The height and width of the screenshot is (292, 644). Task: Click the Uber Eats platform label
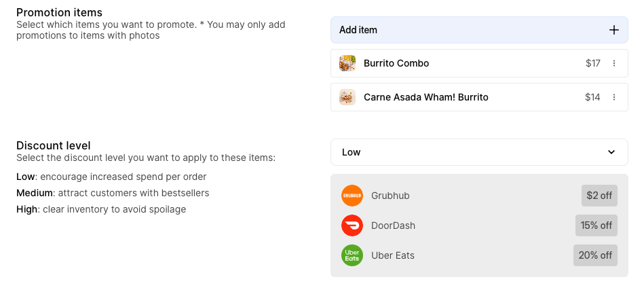pos(393,255)
